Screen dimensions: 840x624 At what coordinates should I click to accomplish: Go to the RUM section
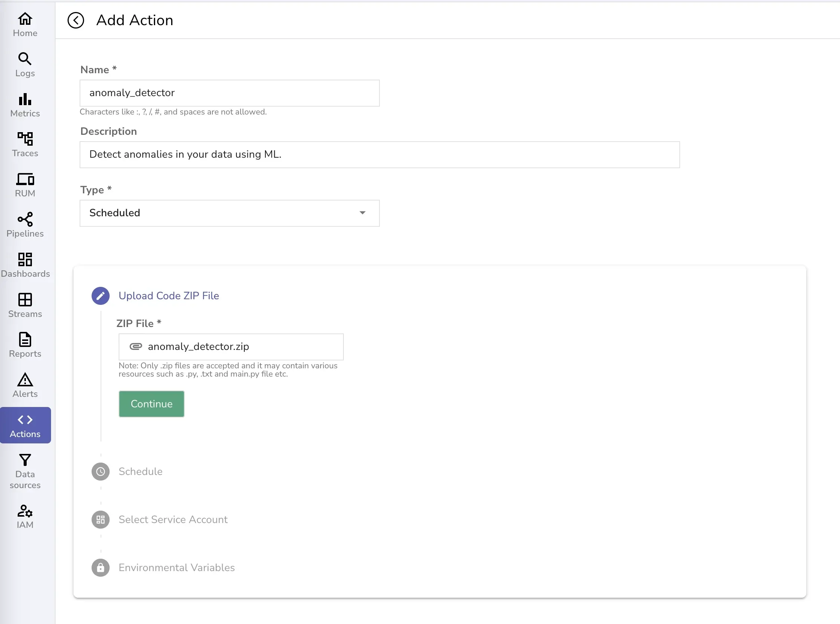[24, 184]
